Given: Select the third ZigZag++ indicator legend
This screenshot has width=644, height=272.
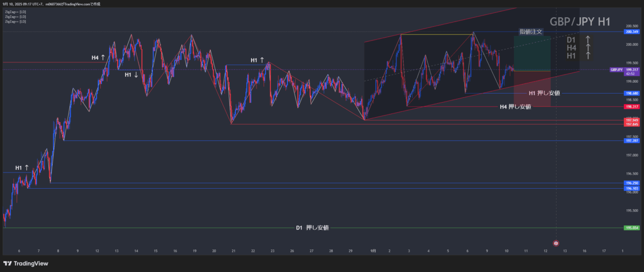Looking at the screenshot, I should [14, 22].
